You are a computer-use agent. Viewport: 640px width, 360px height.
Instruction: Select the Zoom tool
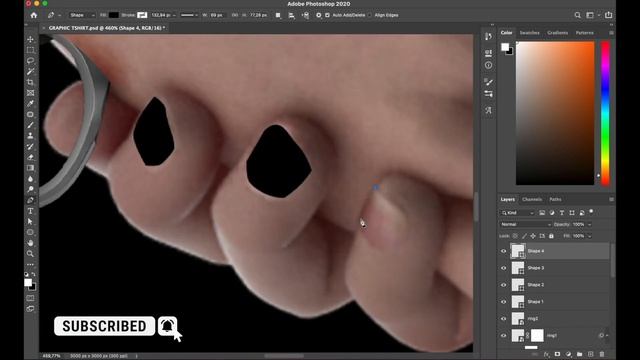point(30,254)
